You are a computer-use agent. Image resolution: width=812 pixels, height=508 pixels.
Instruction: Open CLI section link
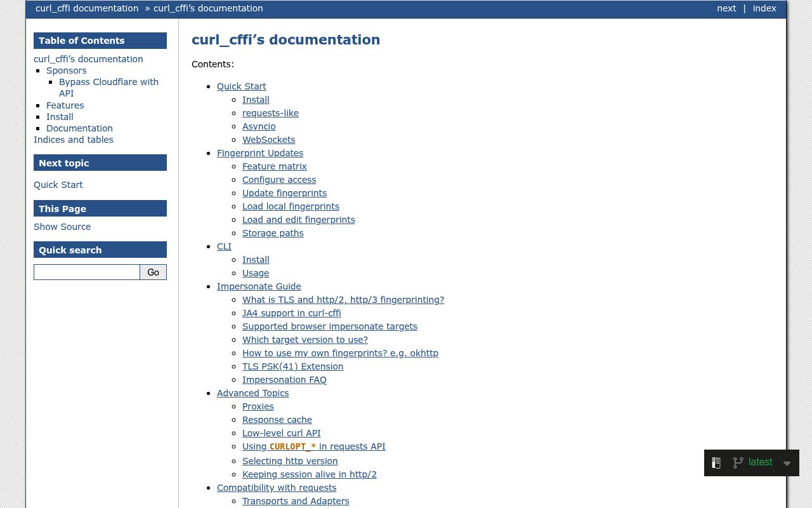224,246
